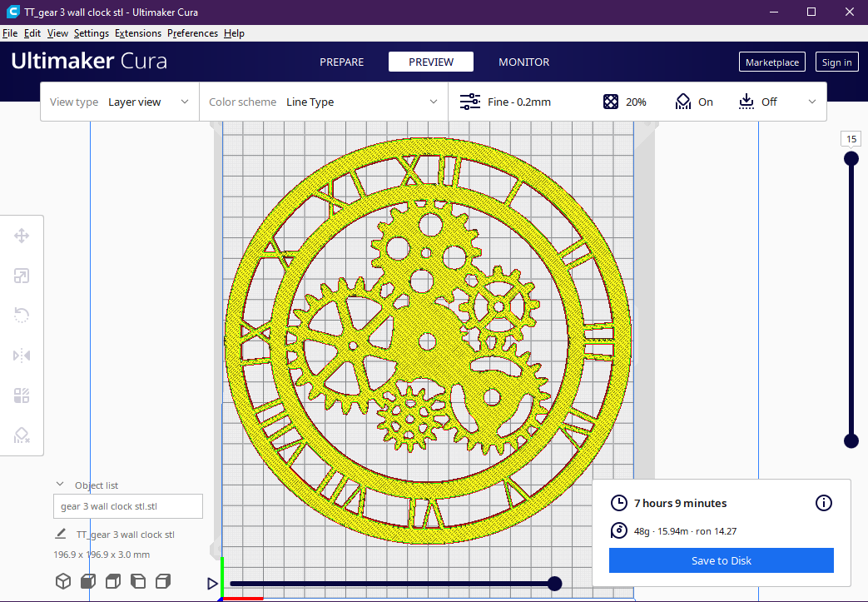Click the clock icon for print time
The image size is (868, 602).
click(x=619, y=503)
